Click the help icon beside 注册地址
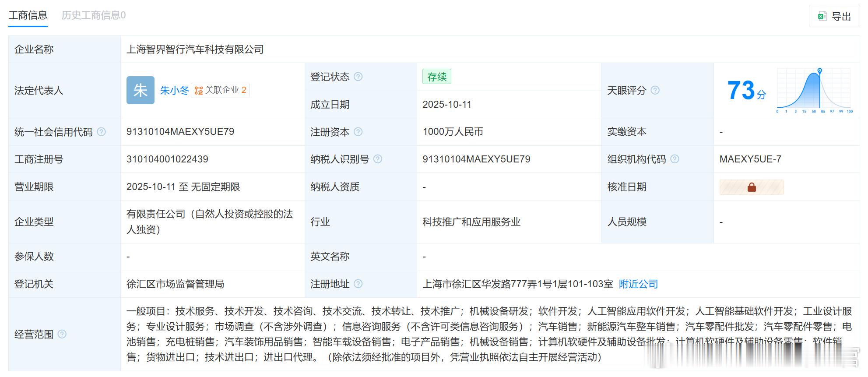This screenshot has height=377, width=868. point(358,284)
